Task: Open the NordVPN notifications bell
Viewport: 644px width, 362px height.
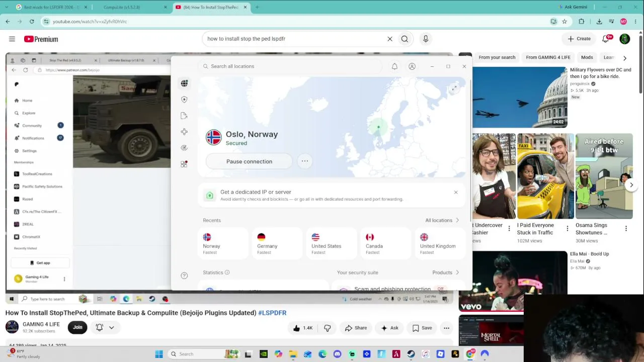Action: pyautogui.click(x=394, y=66)
